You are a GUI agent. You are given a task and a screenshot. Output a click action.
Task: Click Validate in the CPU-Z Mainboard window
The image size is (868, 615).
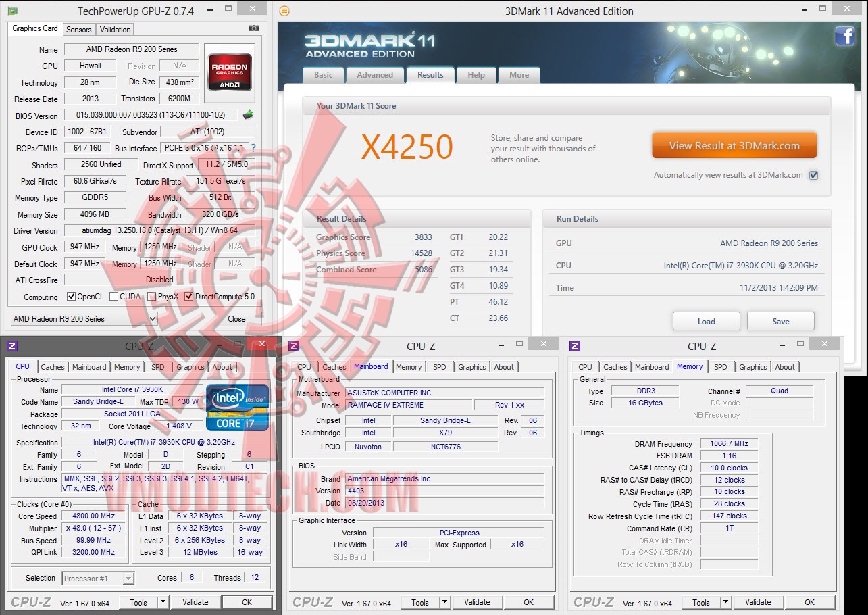(477, 602)
